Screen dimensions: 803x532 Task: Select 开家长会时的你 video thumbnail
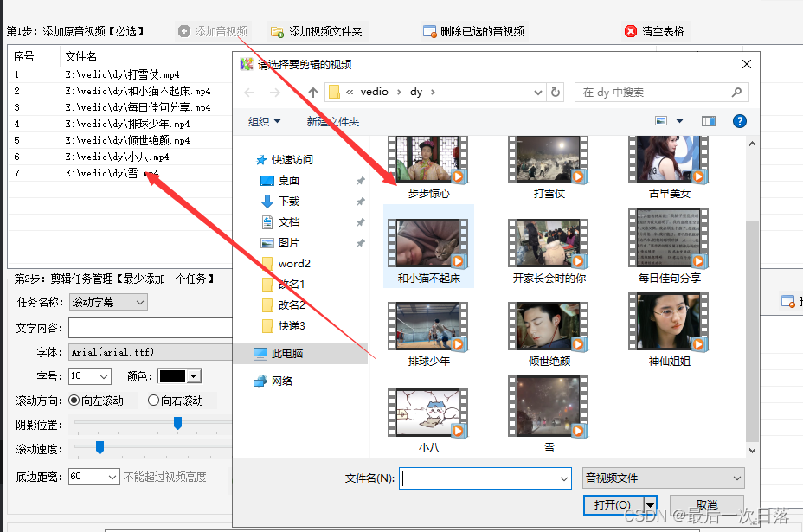(549, 251)
